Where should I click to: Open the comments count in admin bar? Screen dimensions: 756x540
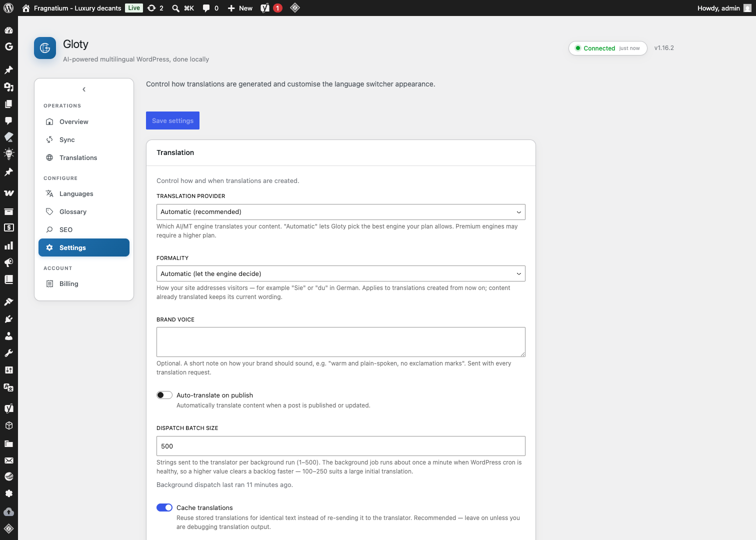210,8
